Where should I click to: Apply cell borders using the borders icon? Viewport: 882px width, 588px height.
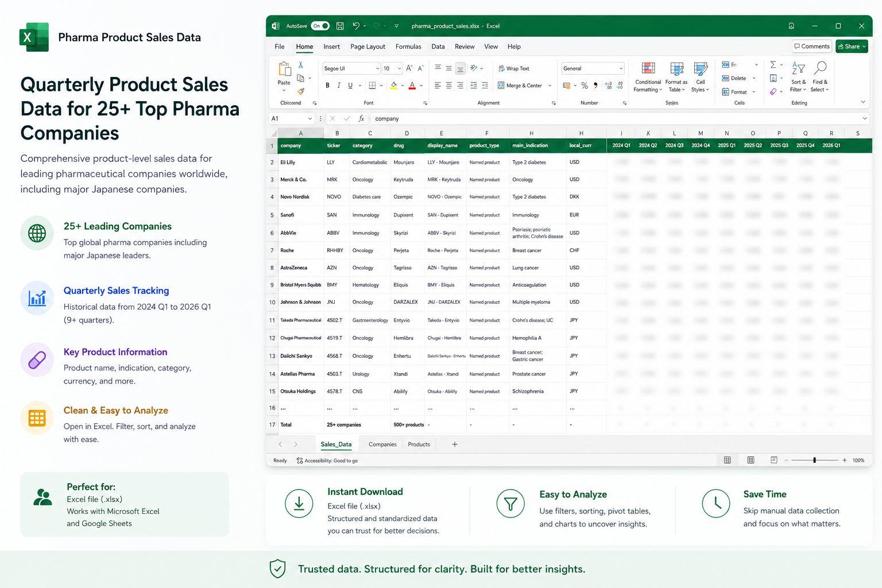372,86
